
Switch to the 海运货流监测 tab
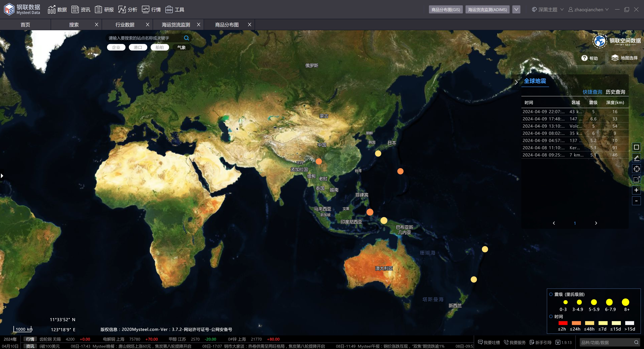pos(176,25)
